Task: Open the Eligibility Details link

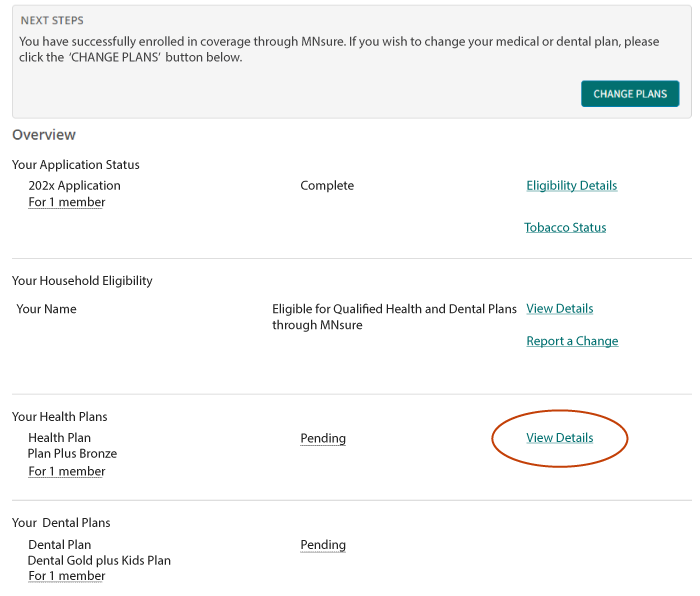Action: (x=571, y=186)
